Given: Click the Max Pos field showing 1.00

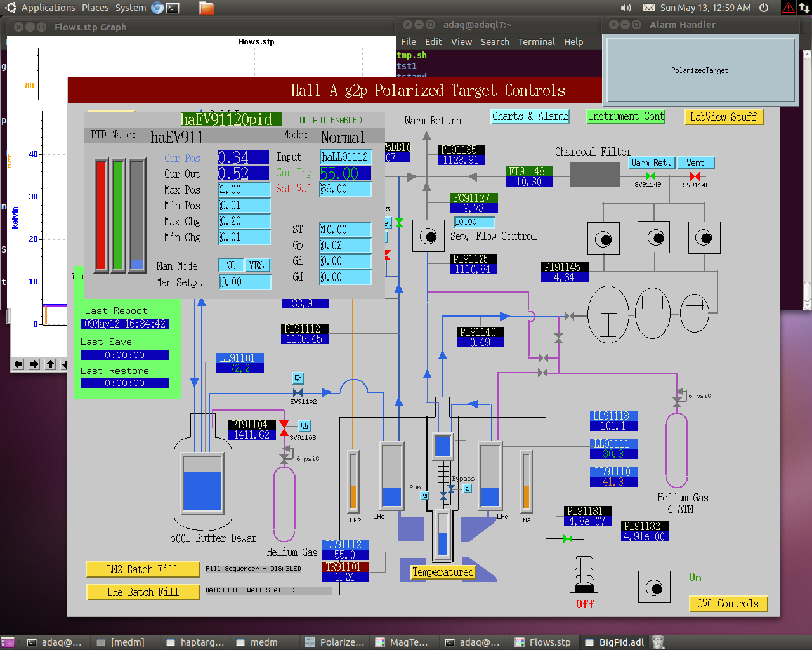Looking at the screenshot, I should 245,190.
